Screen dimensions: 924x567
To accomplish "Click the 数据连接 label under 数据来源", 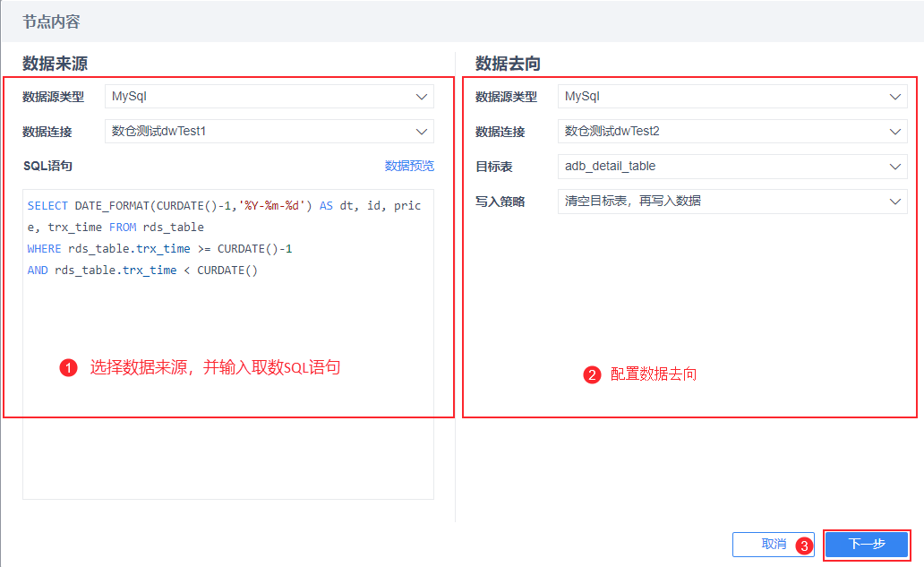I will [47, 132].
